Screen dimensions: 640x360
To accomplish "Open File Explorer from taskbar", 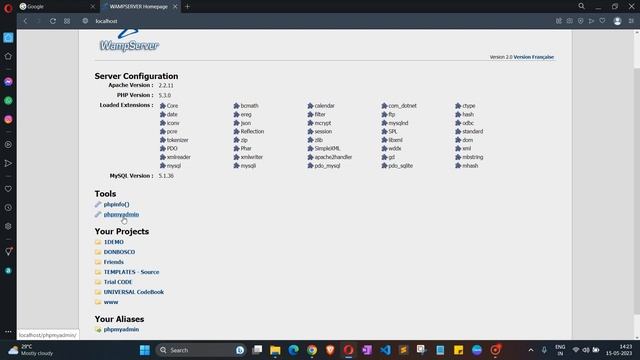I will tap(275, 350).
